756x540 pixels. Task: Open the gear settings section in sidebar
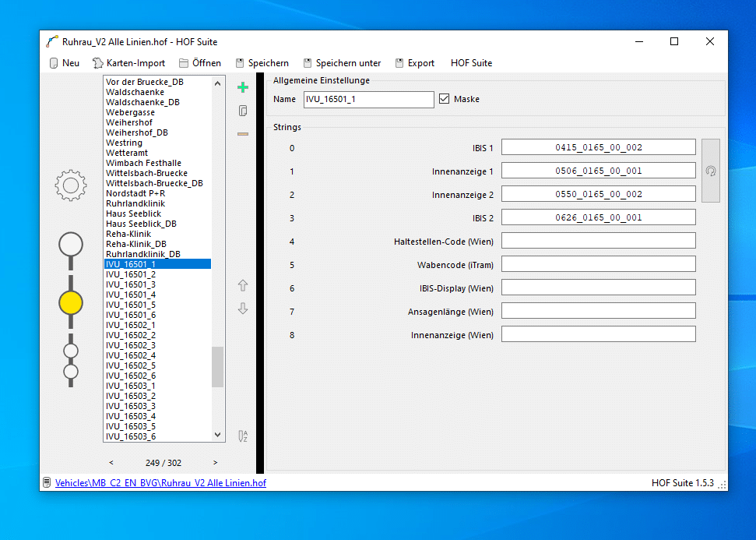(71, 185)
